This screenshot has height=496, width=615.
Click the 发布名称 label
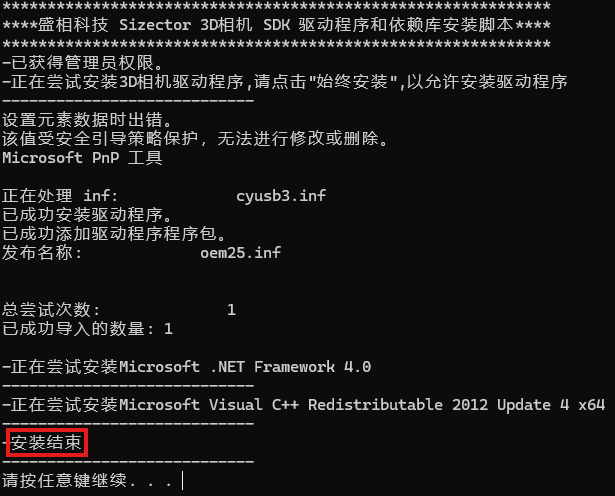(x=42, y=253)
